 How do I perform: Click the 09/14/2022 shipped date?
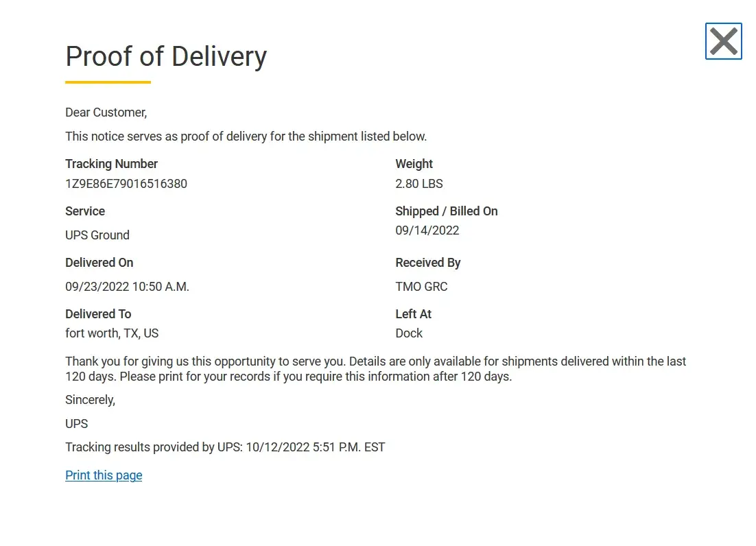coord(427,230)
